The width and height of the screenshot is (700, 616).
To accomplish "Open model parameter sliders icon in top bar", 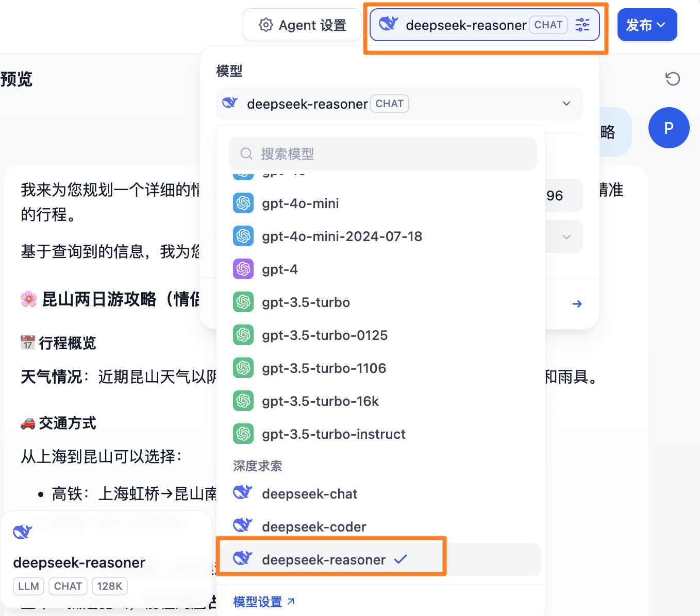I will click(582, 25).
